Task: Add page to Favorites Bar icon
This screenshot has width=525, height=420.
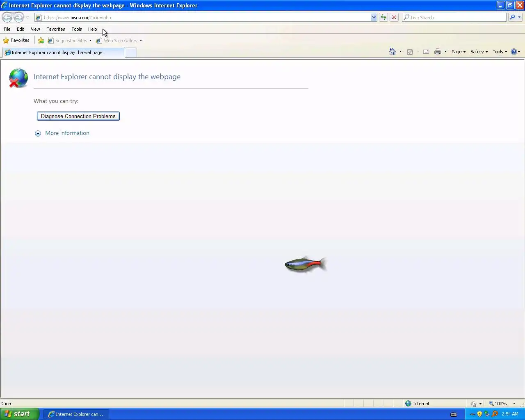Action: (x=41, y=41)
